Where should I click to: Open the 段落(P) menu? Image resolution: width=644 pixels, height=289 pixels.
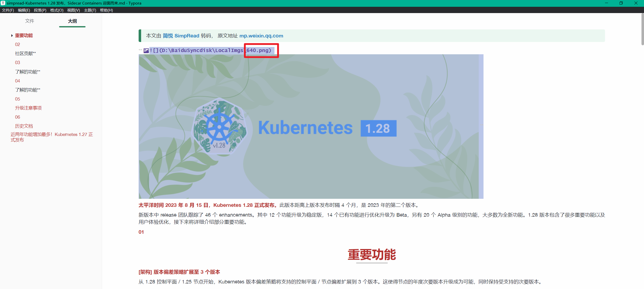click(40, 10)
